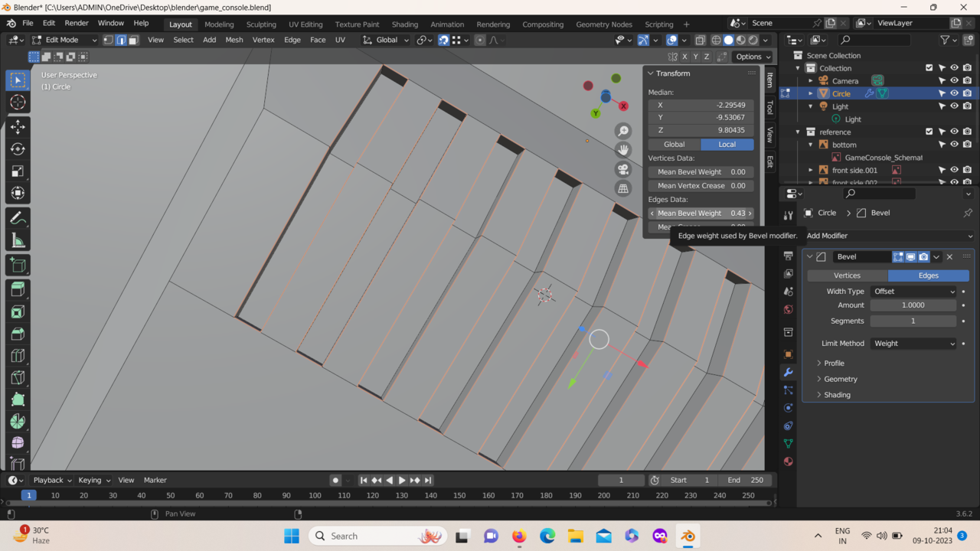Select the Bevel tool in toolbar

[x=18, y=334]
